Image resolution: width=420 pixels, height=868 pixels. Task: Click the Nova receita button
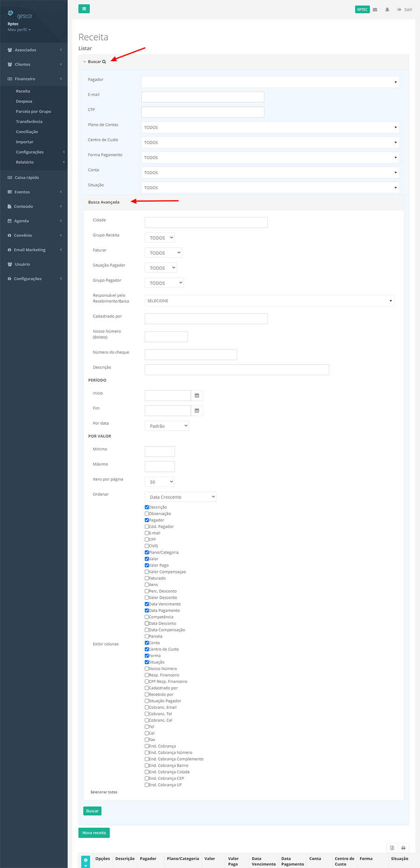pyautogui.click(x=94, y=833)
